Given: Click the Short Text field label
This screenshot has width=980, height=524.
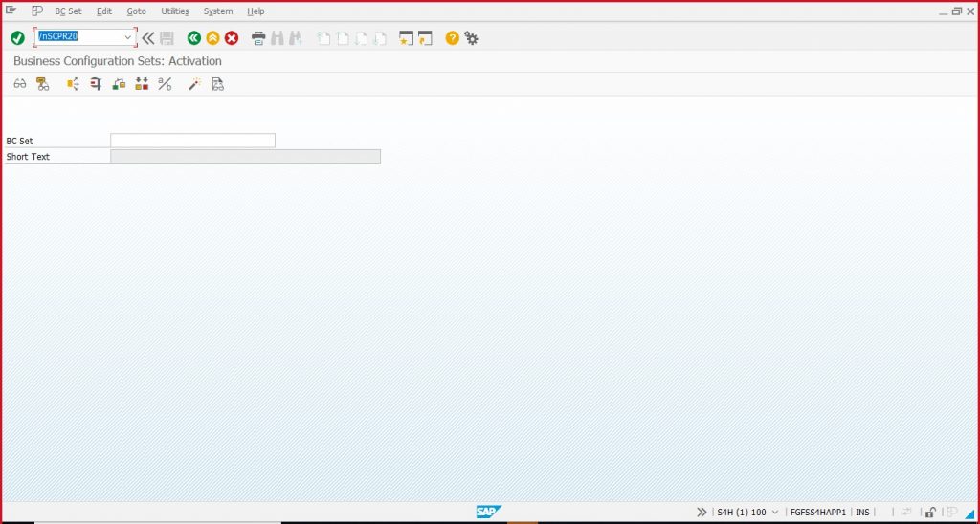Looking at the screenshot, I should pyautogui.click(x=28, y=157).
